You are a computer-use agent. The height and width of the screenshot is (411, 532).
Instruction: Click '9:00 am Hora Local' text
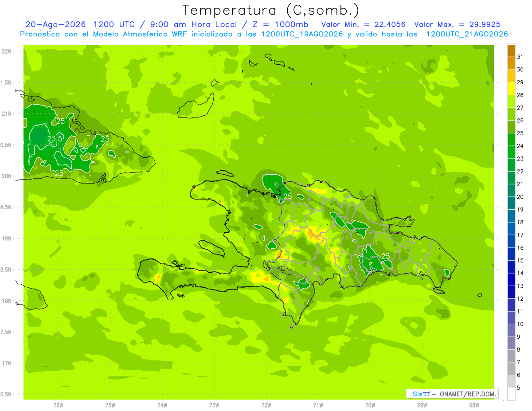[193, 24]
